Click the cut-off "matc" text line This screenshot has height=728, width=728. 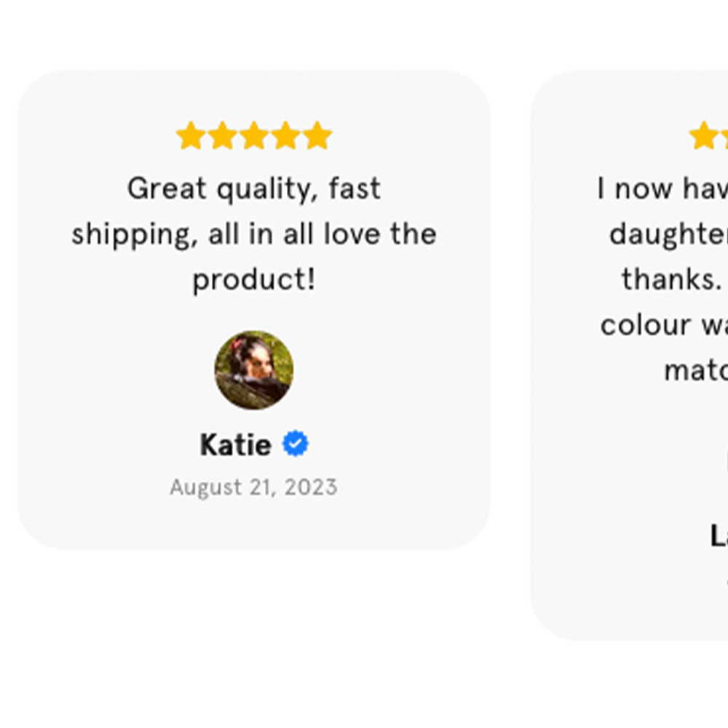tap(695, 370)
